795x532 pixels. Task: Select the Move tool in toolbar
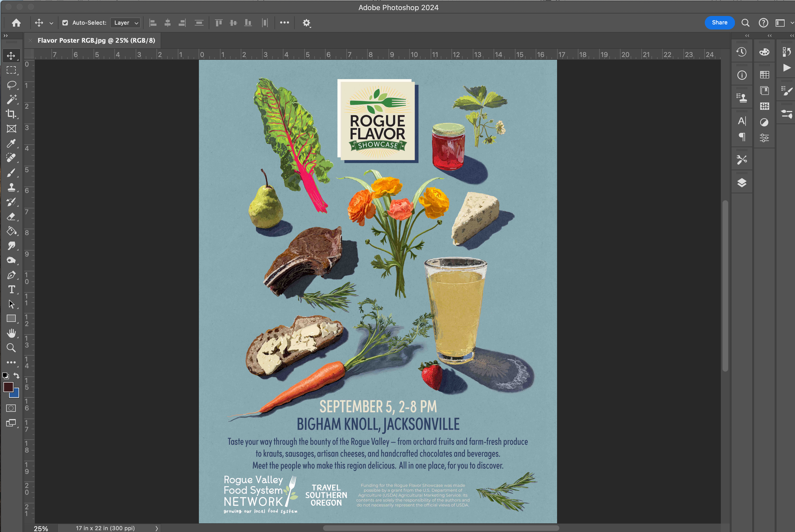point(11,56)
